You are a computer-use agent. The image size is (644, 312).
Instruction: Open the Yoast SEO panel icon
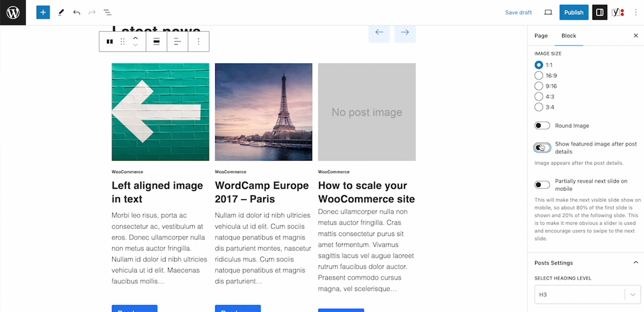point(618,12)
